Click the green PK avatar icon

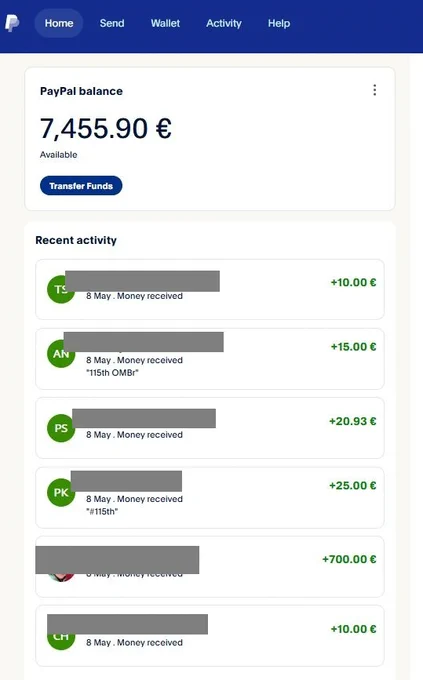click(x=61, y=493)
